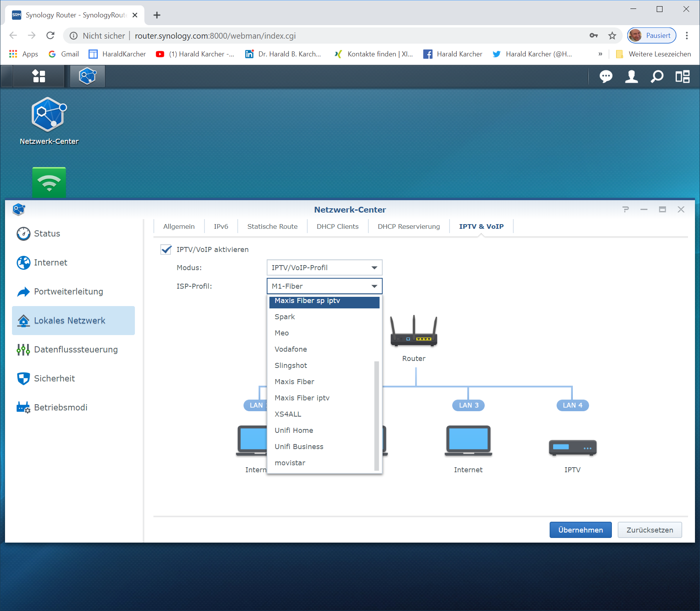Screen dimensions: 700x611
Task: Select Vodafone from the ISP list
Action: 291,349
